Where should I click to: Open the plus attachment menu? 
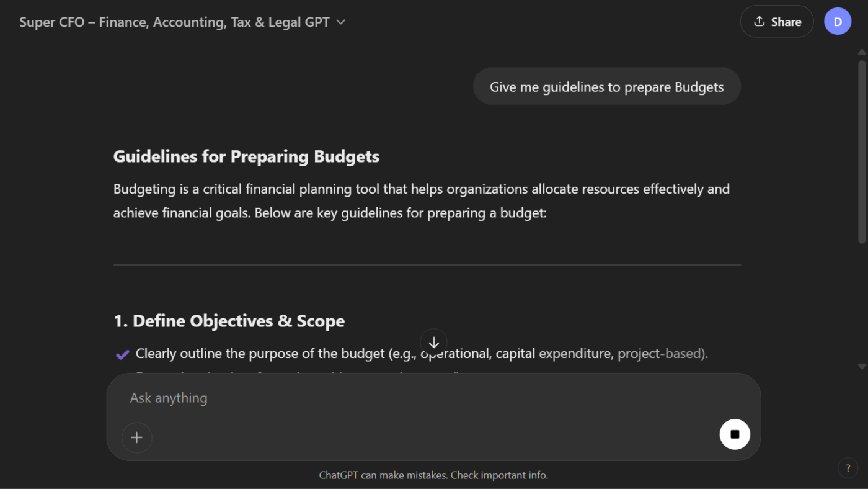click(136, 437)
